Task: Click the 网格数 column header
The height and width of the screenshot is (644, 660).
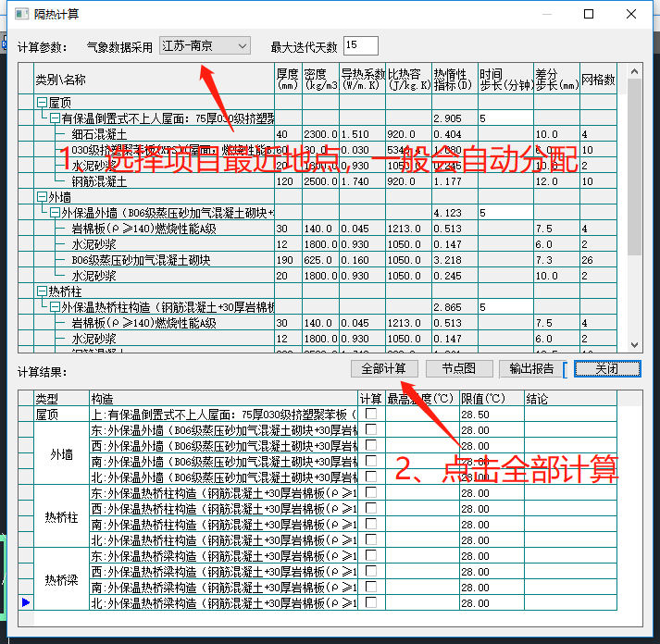Action: click(x=599, y=79)
